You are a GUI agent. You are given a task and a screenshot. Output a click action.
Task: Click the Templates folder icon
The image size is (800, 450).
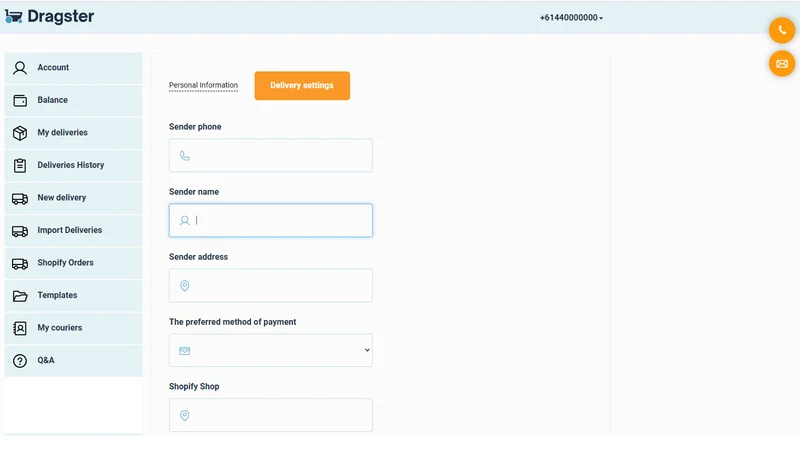[x=20, y=296]
